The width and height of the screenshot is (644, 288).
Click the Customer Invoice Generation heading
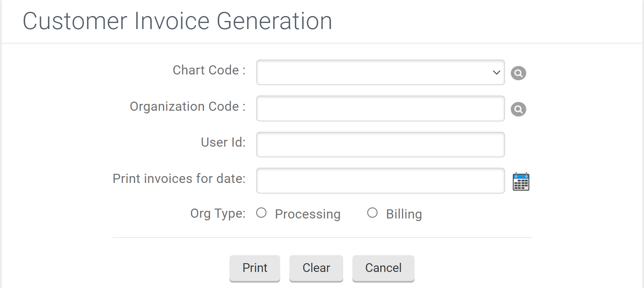click(178, 21)
